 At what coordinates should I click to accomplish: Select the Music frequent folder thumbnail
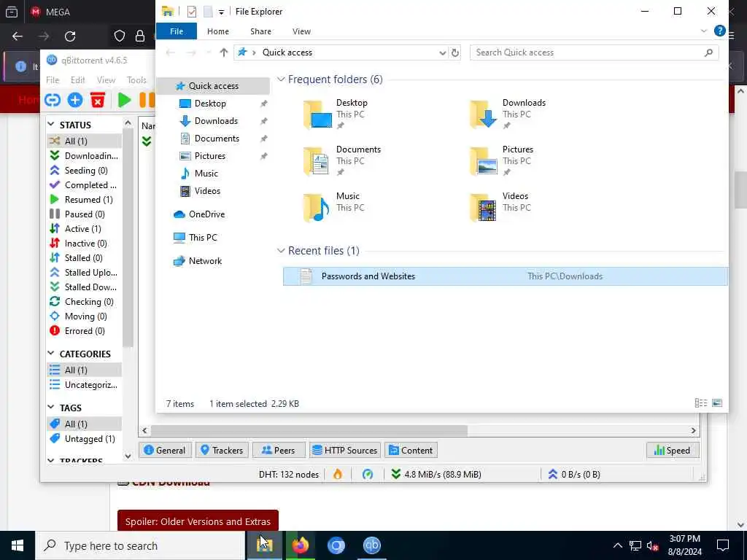tap(317, 208)
